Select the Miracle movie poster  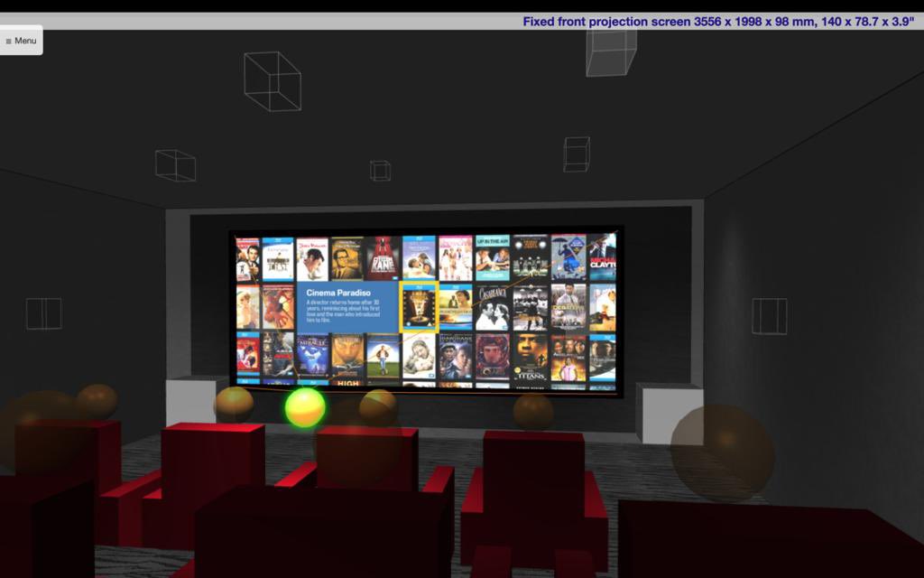(312, 355)
